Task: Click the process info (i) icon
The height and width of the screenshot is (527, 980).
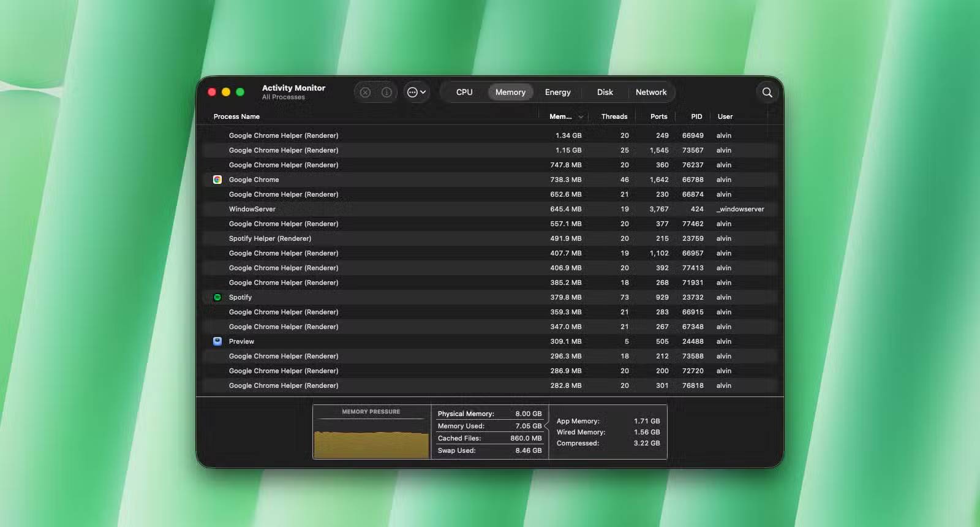Action: [386, 93]
